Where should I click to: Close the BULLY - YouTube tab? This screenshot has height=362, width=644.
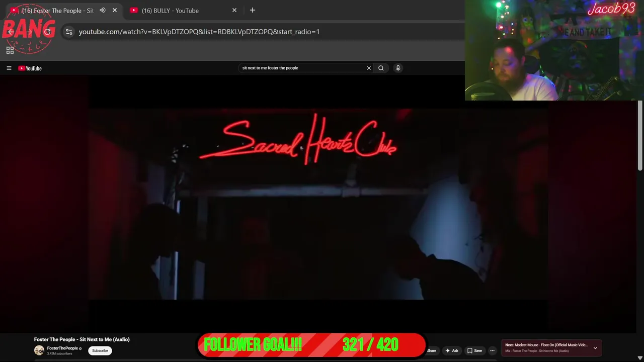pyautogui.click(x=234, y=10)
